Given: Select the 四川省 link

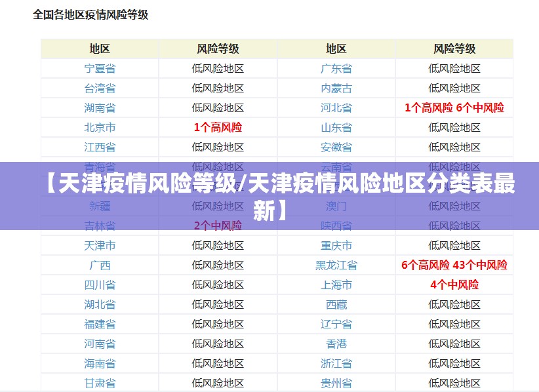Looking at the screenshot, I should (x=100, y=284).
